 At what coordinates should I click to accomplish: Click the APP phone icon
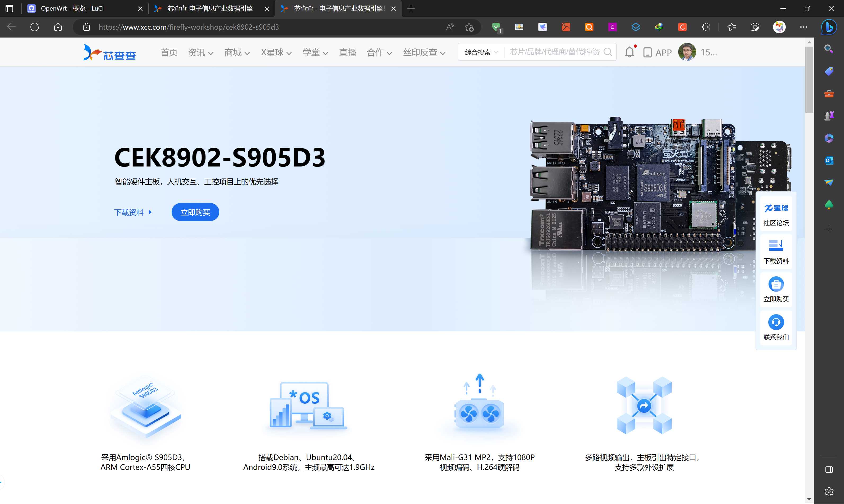coord(647,53)
